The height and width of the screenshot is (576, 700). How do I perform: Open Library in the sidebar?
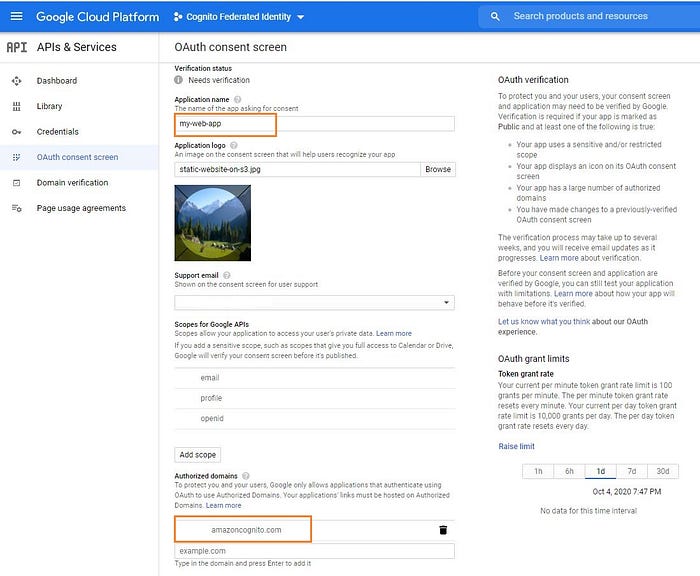tap(49, 106)
